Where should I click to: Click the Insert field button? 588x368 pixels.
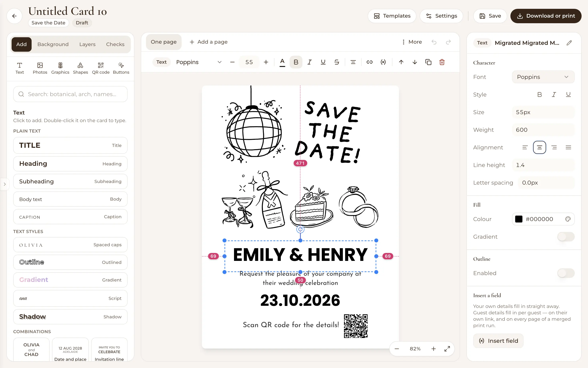pos(498,341)
